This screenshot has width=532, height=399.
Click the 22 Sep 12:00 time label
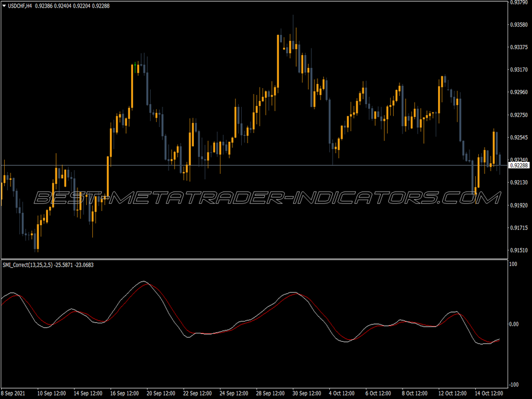click(x=197, y=393)
